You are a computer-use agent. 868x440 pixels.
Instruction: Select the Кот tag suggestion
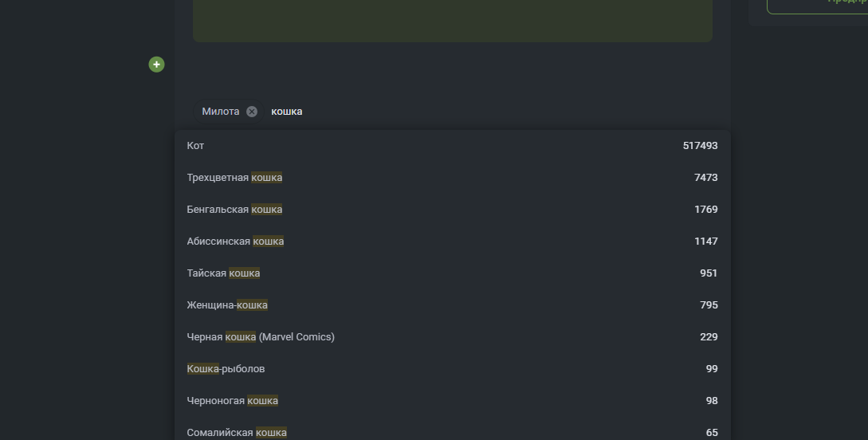196,146
